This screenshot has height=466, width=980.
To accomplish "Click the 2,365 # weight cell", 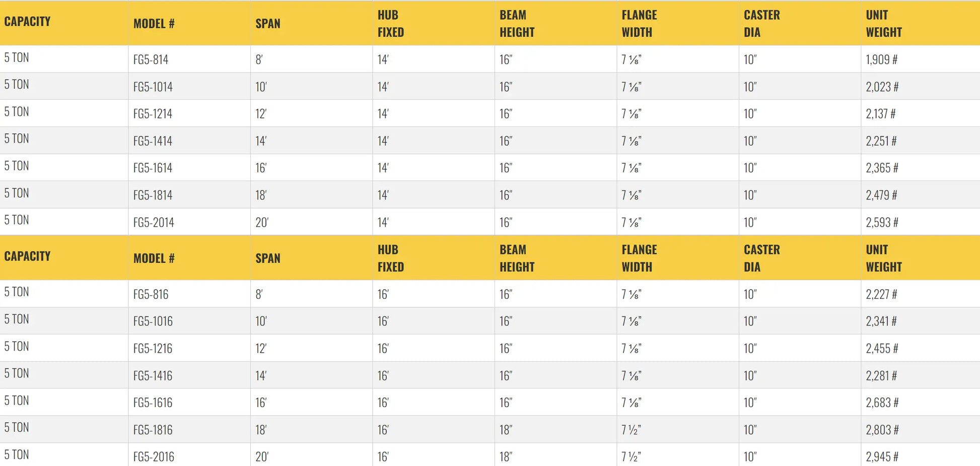I will coord(882,168).
